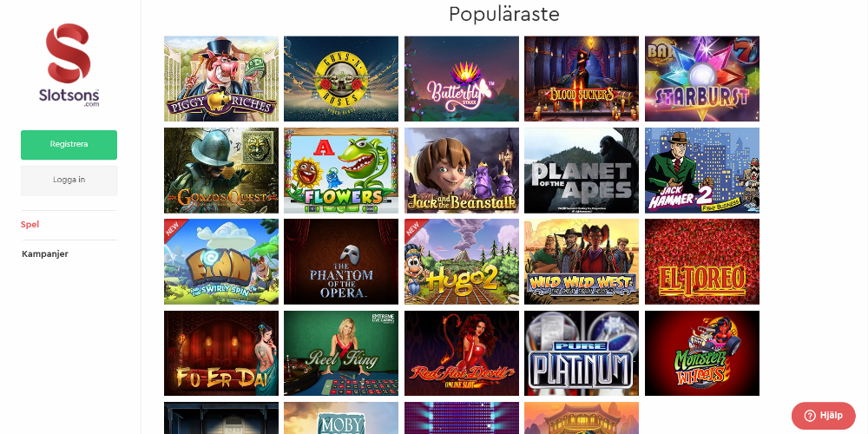Open Gonzo's Quest game thumbnail
868x434 pixels.
click(x=220, y=170)
